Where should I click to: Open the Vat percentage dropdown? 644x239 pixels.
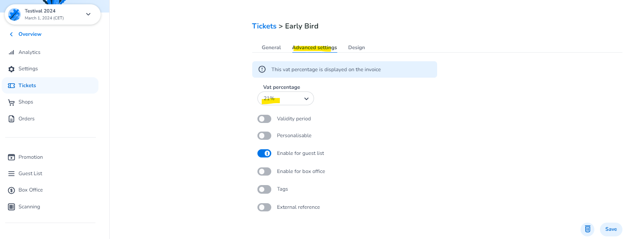coord(286,99)
